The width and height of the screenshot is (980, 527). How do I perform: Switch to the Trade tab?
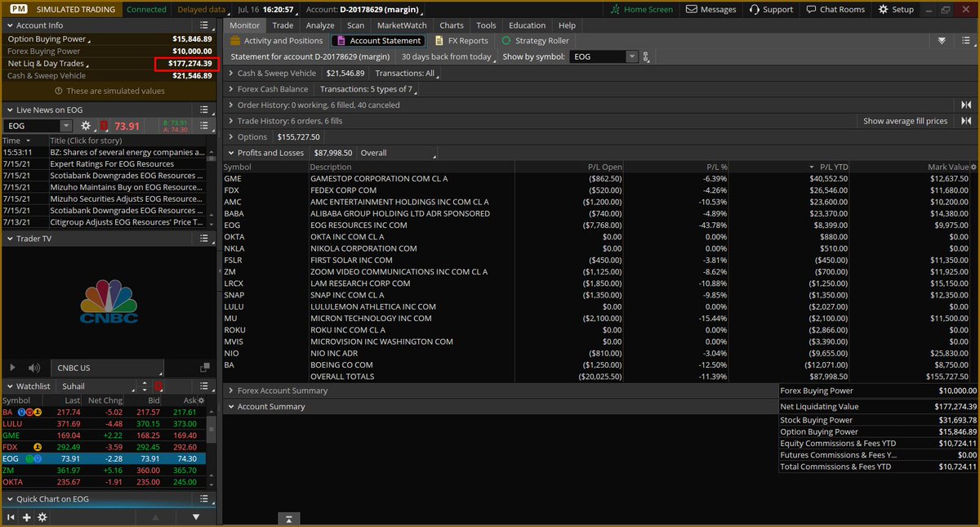click(x=283, y=25)
